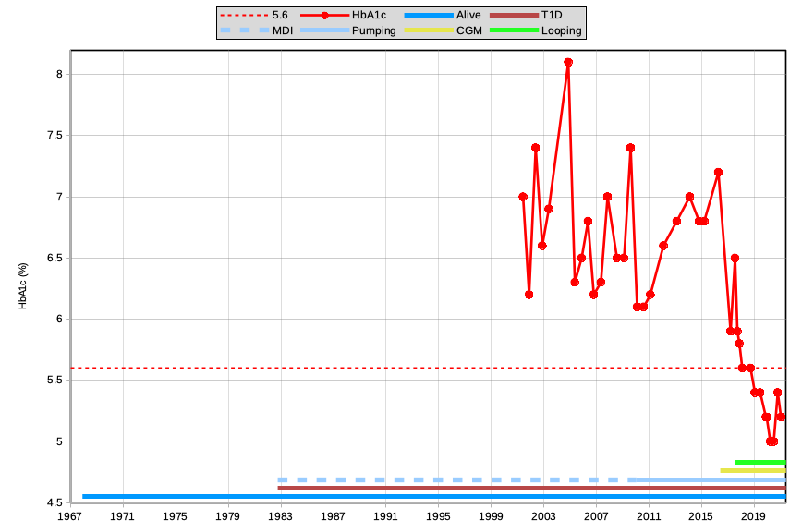This screenshot has height=532, width=802.
Task: Click the '4.5' vertical axis label
Action: [x=55, y=502]
